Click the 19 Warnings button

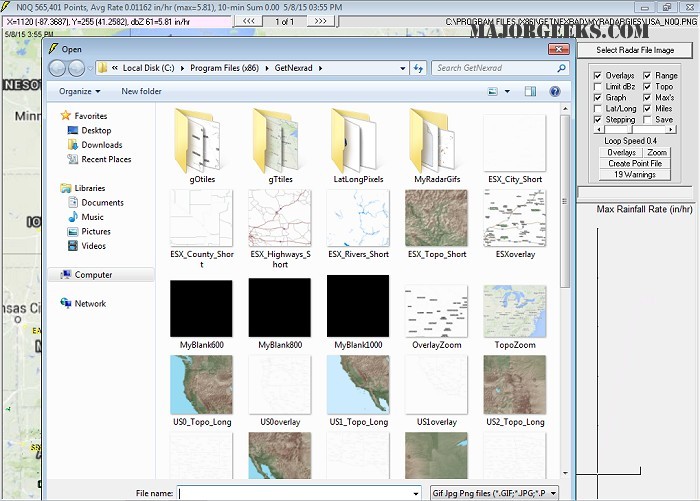634,174
